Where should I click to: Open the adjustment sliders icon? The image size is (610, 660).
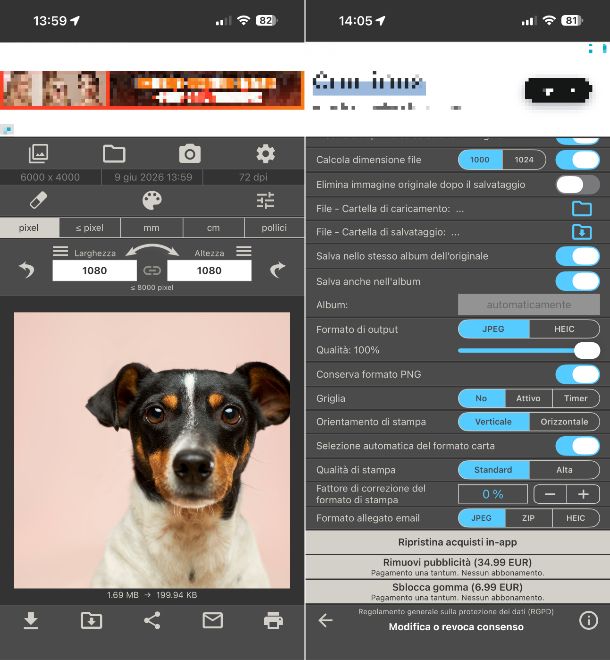pyautogui.click(x=266, y=200)
